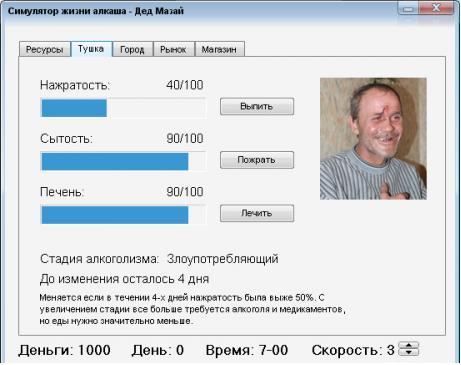Click the Деньги: 1000 status label
This screenshot has width=461, height=365.
(x=64, y=350)
